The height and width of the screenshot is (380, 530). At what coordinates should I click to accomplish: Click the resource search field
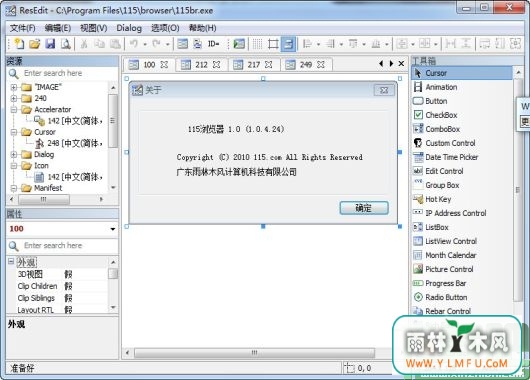[x=63, y=73]
